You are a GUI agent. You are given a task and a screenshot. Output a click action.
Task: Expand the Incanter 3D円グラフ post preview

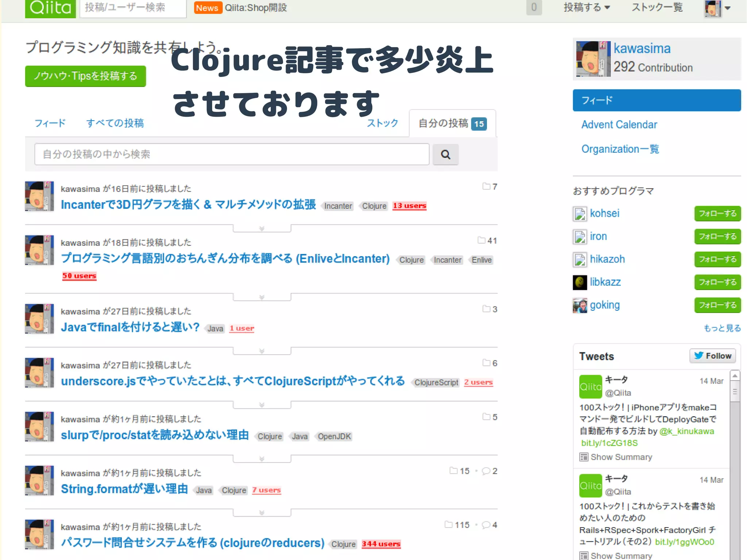coord(262,229)
